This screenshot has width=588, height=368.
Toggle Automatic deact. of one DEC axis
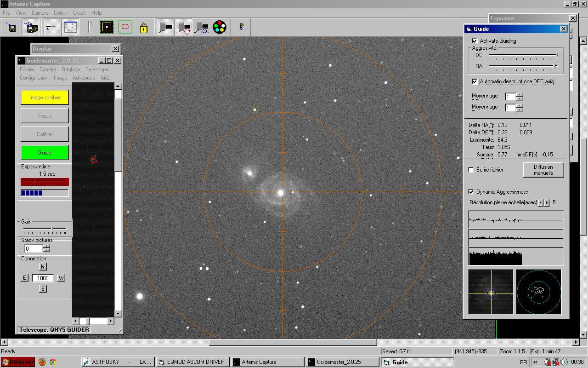click(475, 81)
